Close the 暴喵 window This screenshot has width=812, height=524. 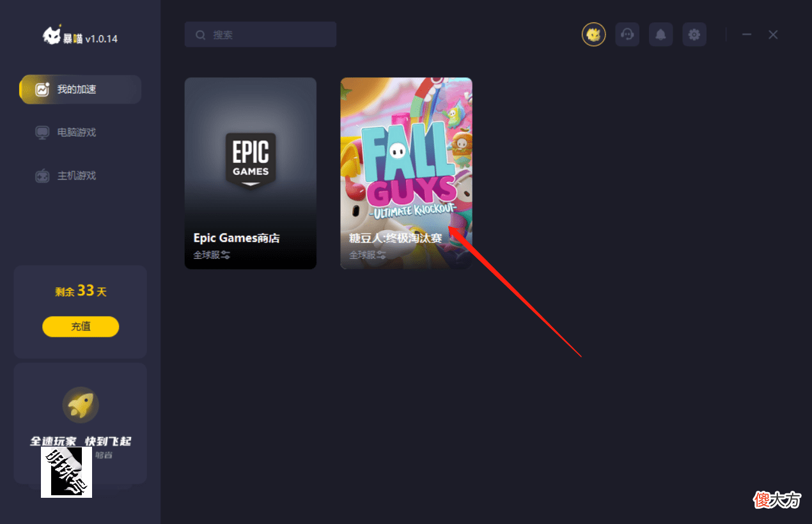(x=773, y=35)
